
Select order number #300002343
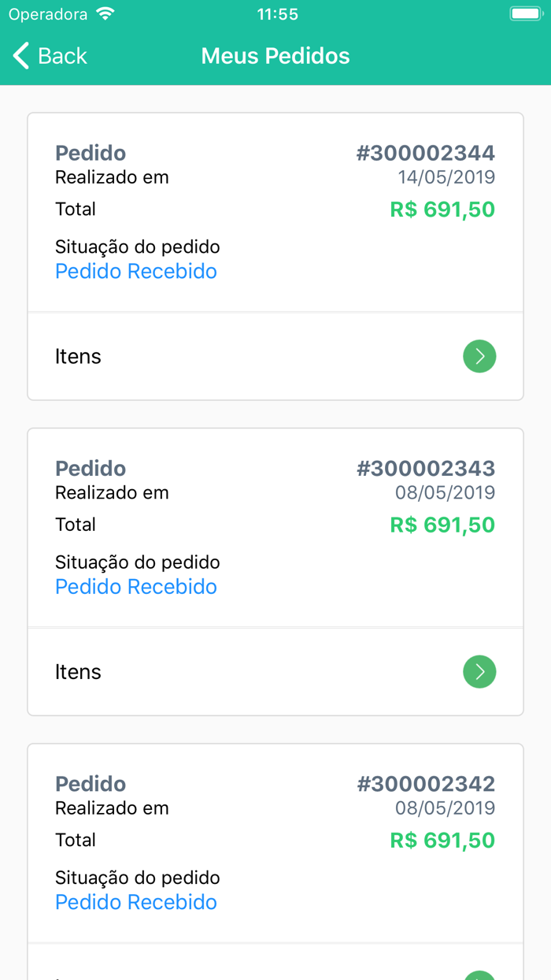426,468
